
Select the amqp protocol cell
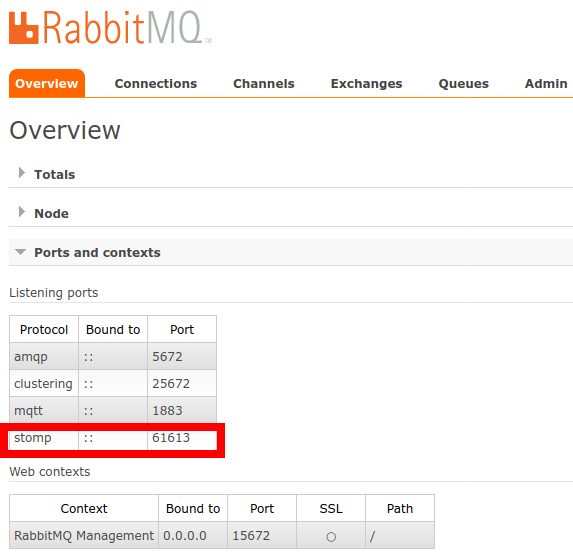click(x=44, y=357)
